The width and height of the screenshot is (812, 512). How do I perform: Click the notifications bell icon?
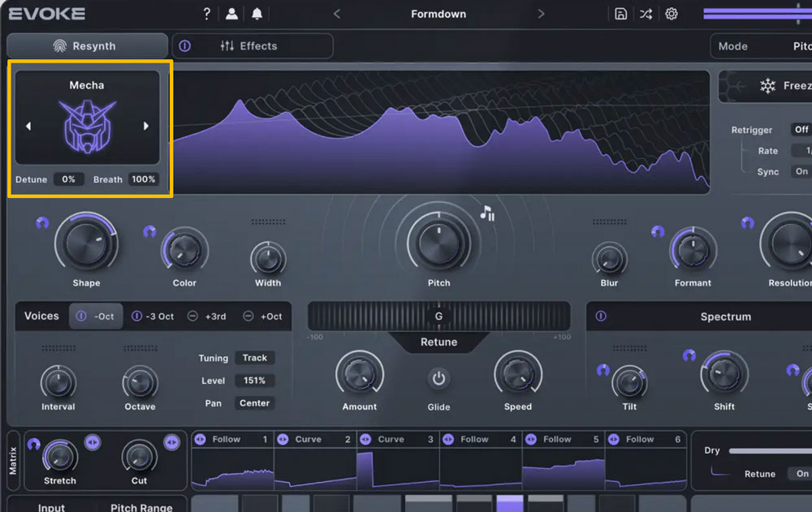tap(257, 14)
